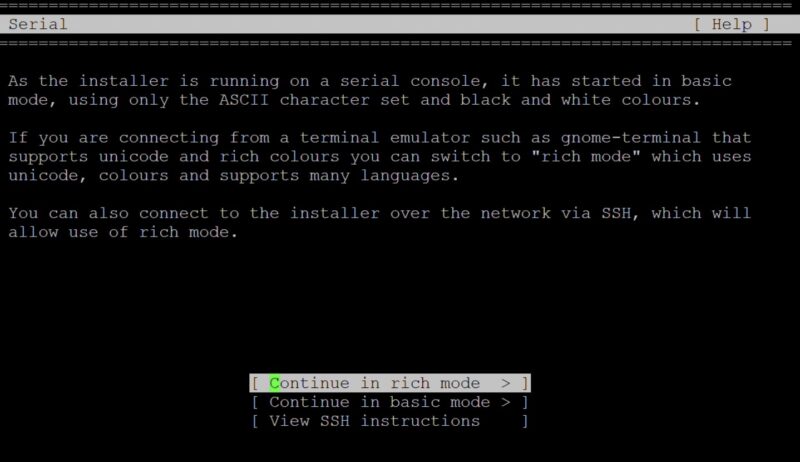Open the Help menu

point(732,24)
